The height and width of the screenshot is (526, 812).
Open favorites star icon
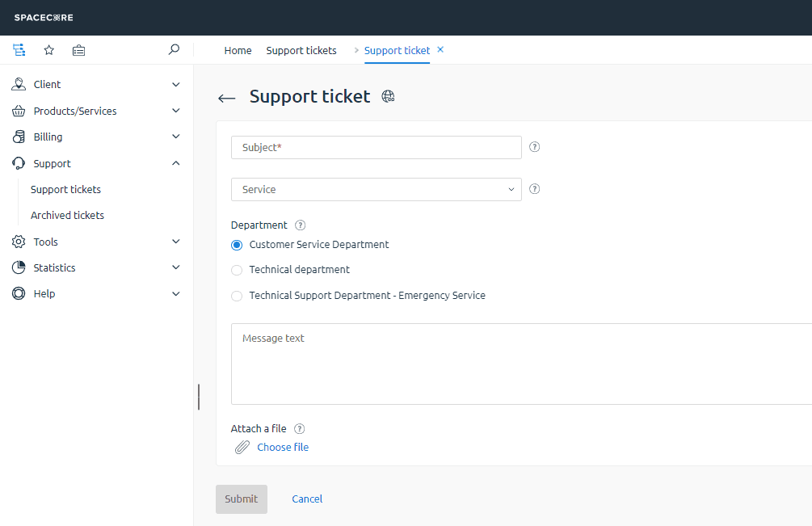coord(48,50)
